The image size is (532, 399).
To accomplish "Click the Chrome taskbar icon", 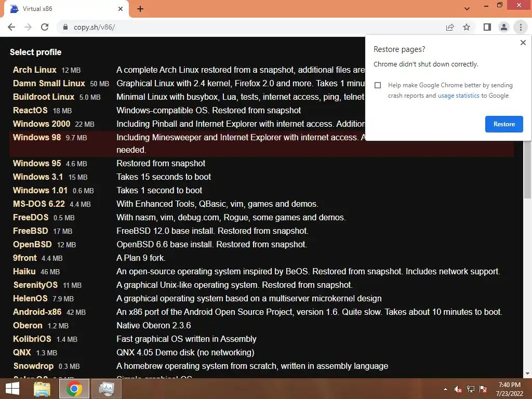I will click(x=74, y=389).
